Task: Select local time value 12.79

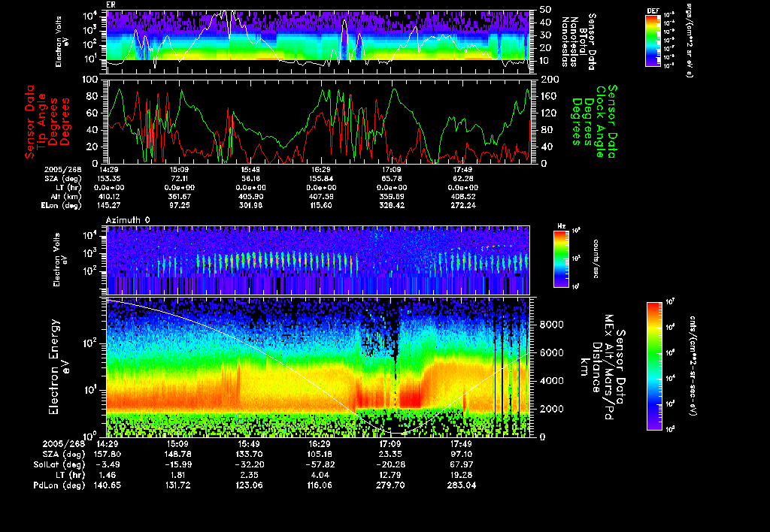Action: [x=391, y=475]
